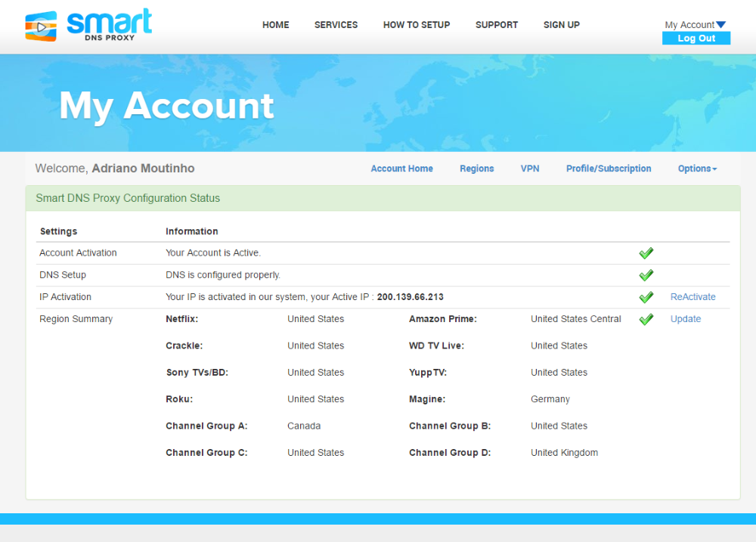This screenshot has height=542, width=756.
Task: Click the United Kingdom region value
Action: tap(564, 453)
